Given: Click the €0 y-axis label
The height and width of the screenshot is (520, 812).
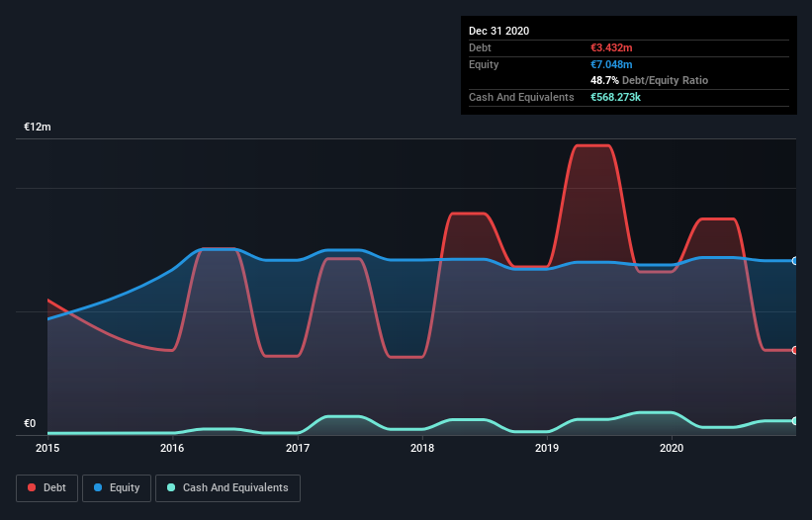Looking at the screenshot, I should (x=30, y=423).
